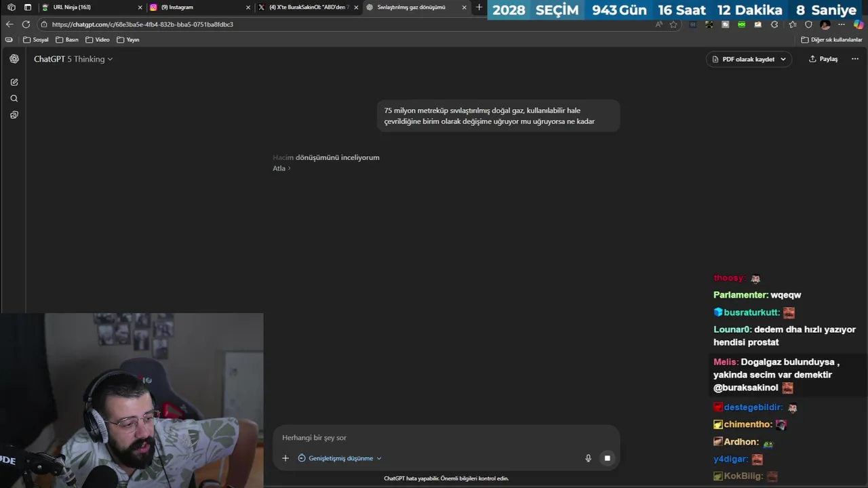Click chat username Parlamenter
Screen dimensions: 868x488
point(741,295)
